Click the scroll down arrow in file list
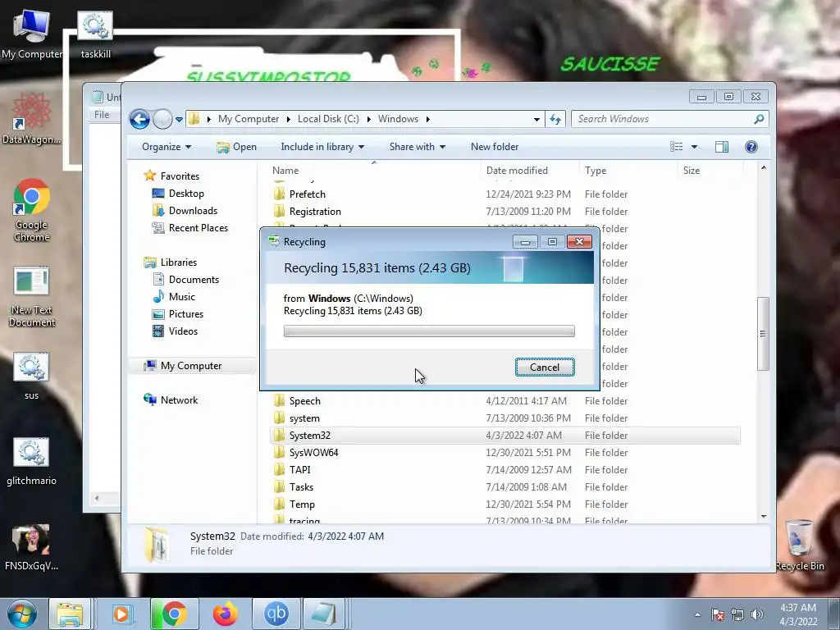This screenshot has height=630, width=840. tap(764, 517)
